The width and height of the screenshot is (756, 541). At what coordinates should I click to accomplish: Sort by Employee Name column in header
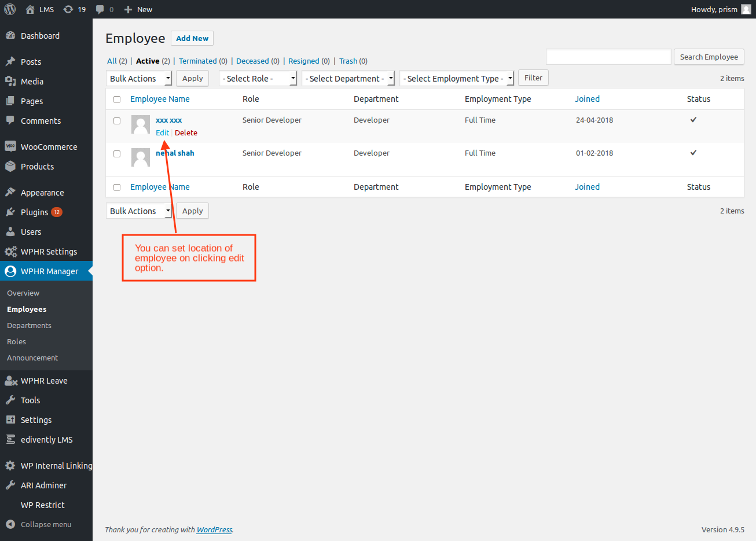tap(160, 99)
